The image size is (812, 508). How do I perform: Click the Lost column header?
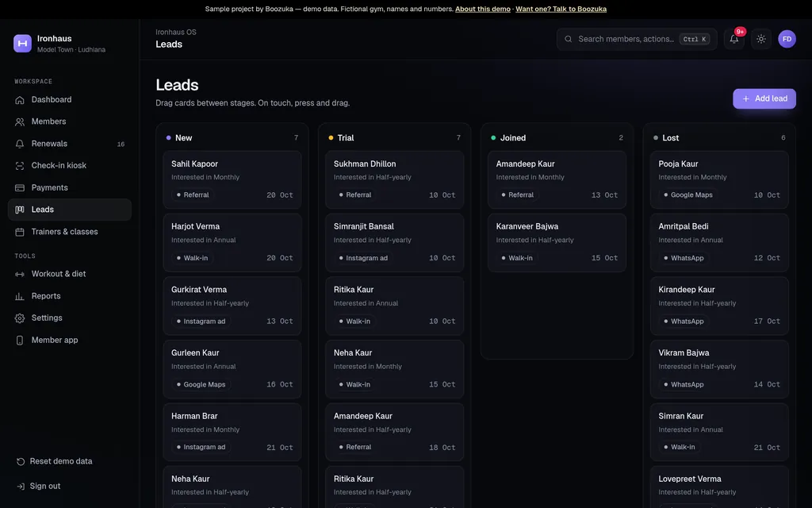719,138
